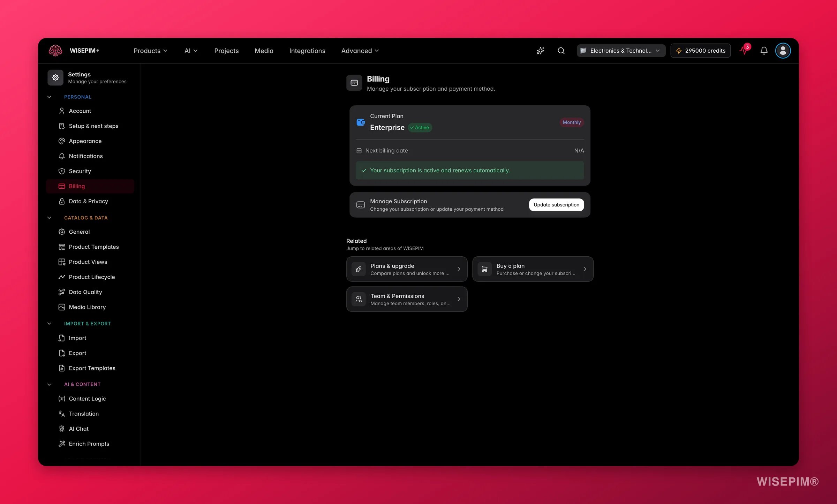Screen dimensions: 837x504
Task: Open the activity pulse icon with badge
Action: (744, 51)
